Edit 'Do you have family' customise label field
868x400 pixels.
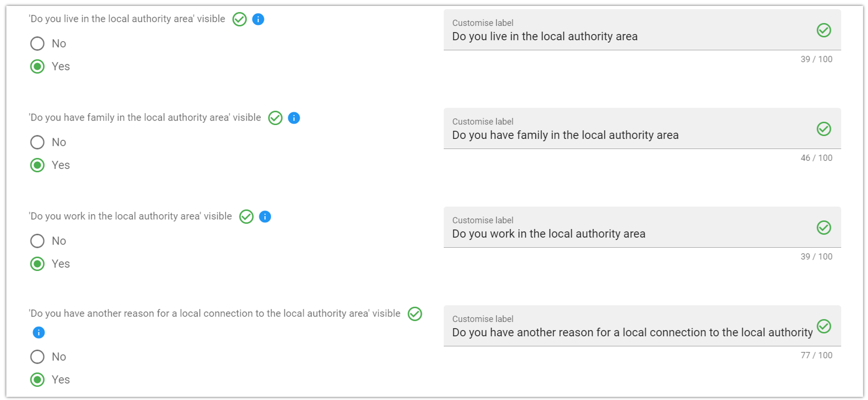point(626,135)
